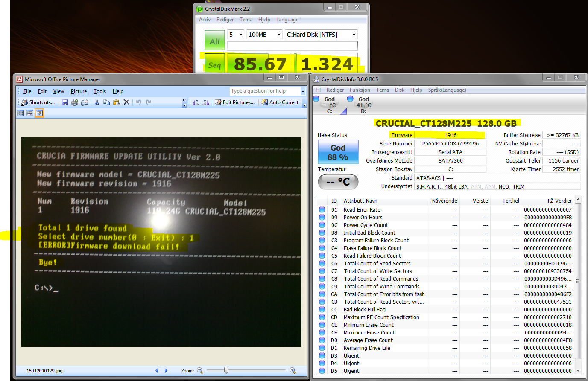Open the Picture menu
This screenshot has width=588, height=381.
point(79,91)
